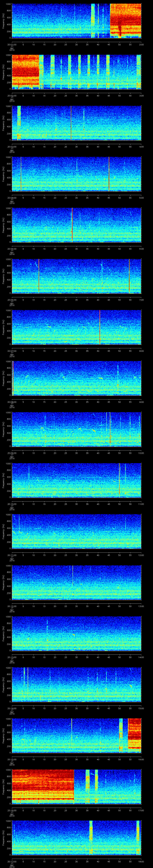Click the red line at 27s in 20:03:00 spectrogram

coord(71,123)
